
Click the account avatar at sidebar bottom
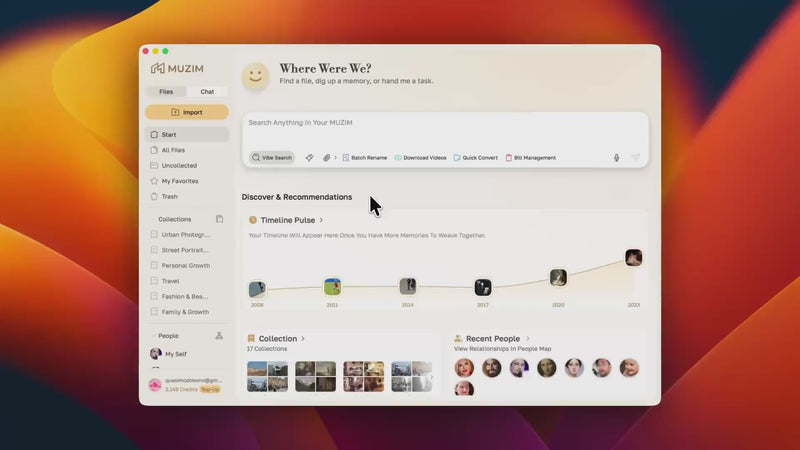[155, 385]
